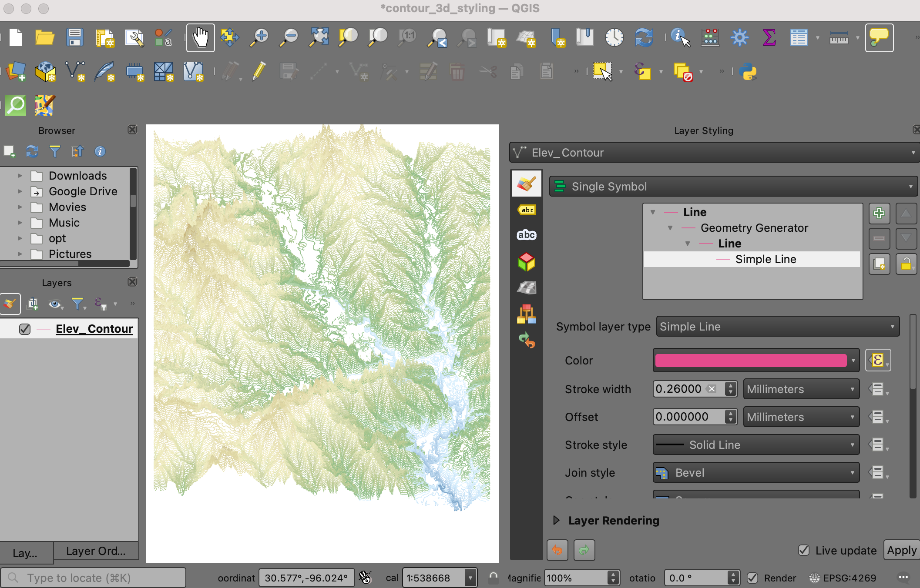
Task: Click the Zoom In magnifier tool
Action: pyautogui.click(x=260, y=37)
